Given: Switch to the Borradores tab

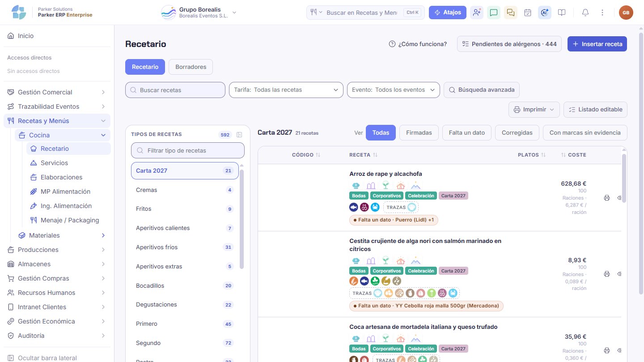Looking at the screenshot, I should 191,67.
